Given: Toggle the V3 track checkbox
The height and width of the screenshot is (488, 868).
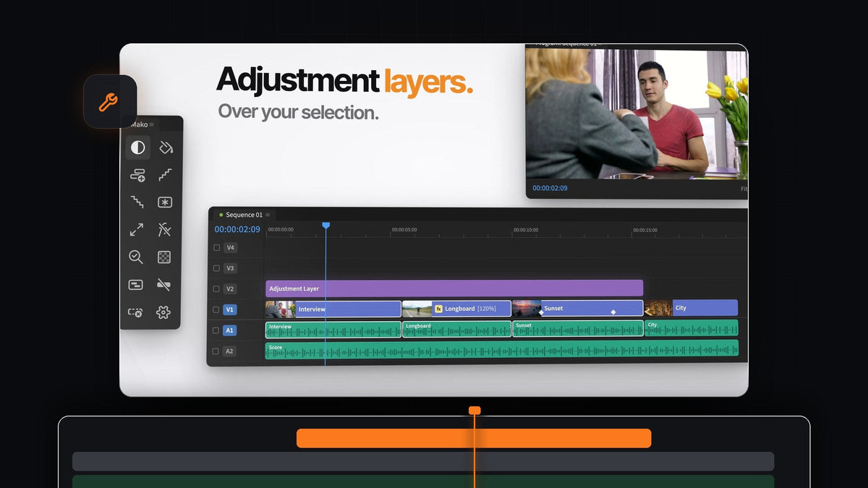Looking at the screenshot, I should coord(216,268).
